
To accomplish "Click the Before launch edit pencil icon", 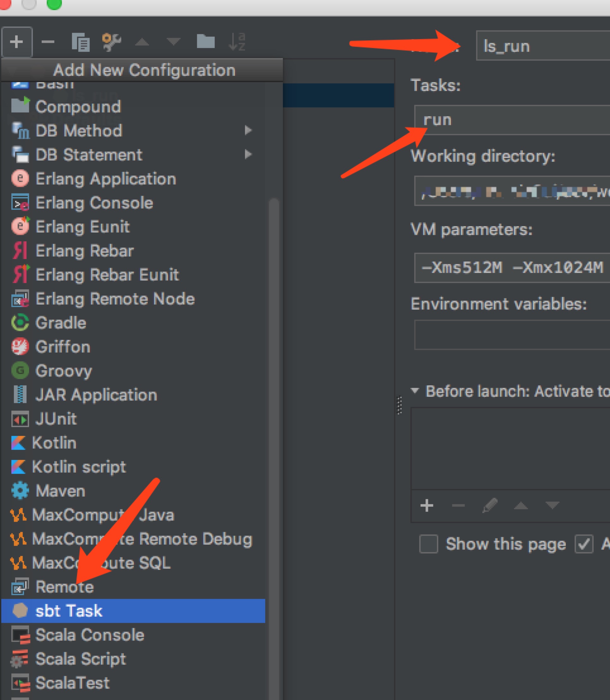I will [x=490, y=505].
